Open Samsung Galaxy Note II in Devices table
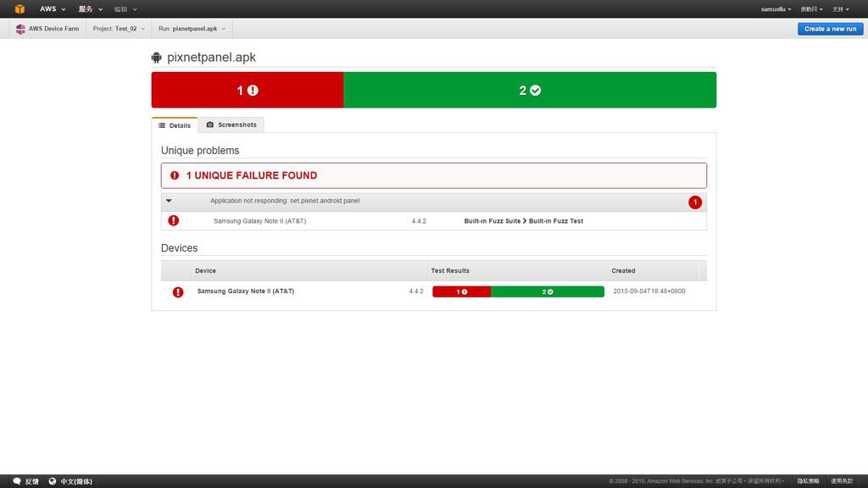Image resolution: width=868 pixels, height=488 pixels. tap(246, 291)
